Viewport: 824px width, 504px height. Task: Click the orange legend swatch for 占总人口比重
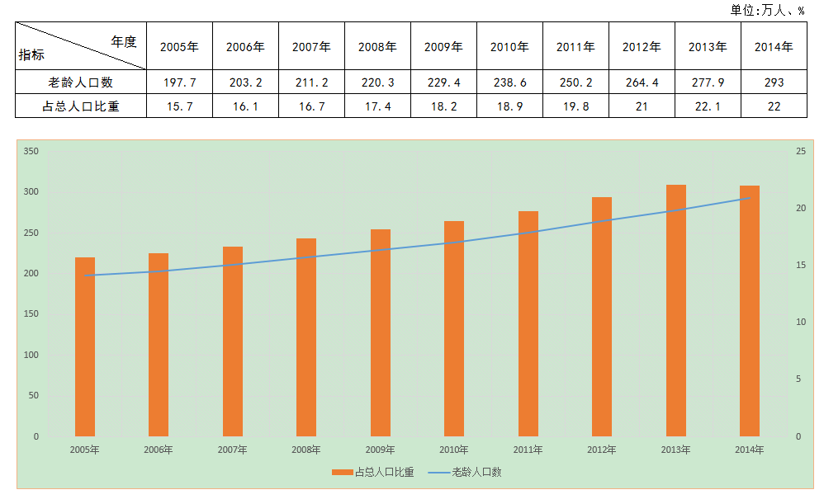tap(342, 473)
